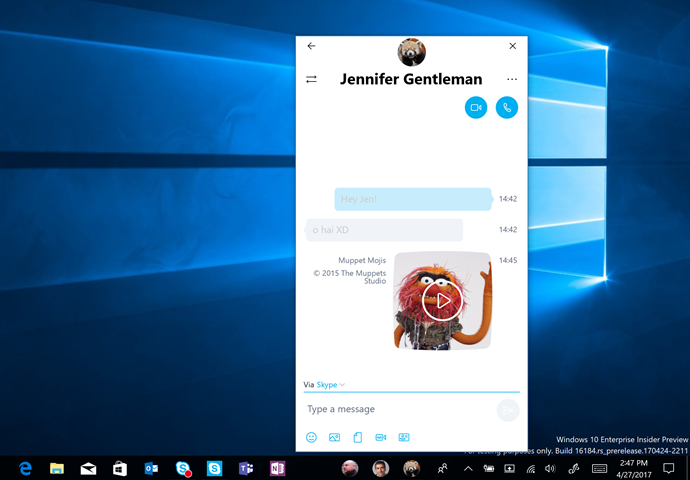Viewport: 690px width, 480px height.
Task: Click the first pinned contact (bald man)
Action: (350, 469)
